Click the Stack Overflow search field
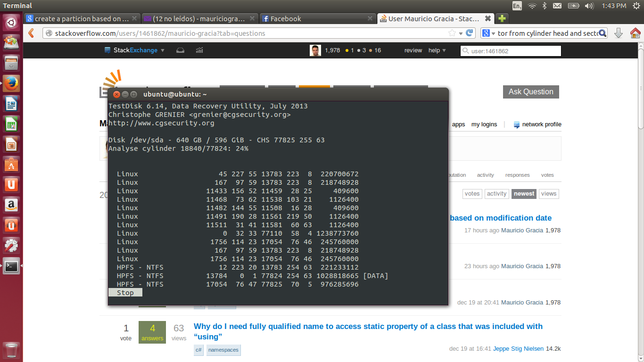Screen dimensions: 644x362 click(511, 50)
